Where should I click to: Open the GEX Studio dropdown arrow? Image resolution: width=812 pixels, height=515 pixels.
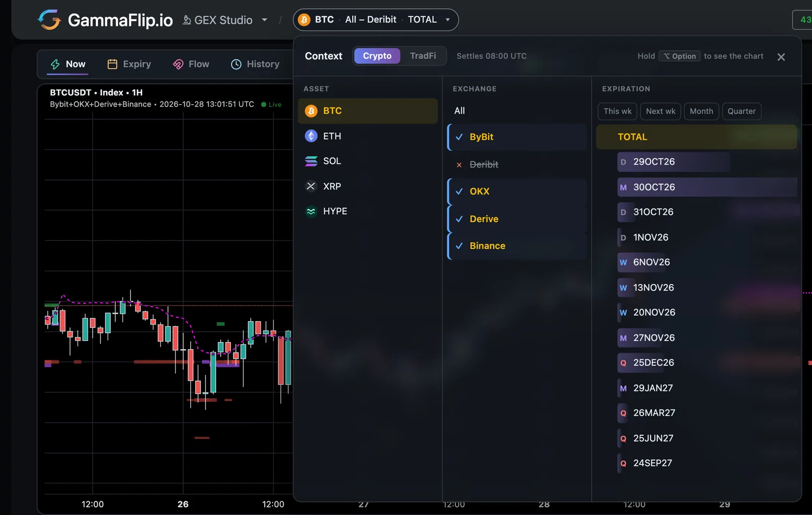(264, 20)
